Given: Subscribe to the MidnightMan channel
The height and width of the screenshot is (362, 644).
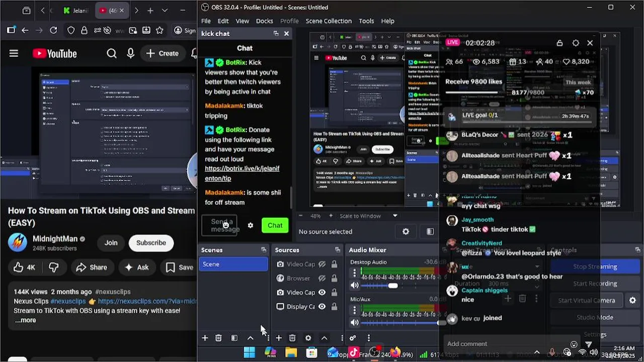Looking at the screenshot, I should point(151,243).
